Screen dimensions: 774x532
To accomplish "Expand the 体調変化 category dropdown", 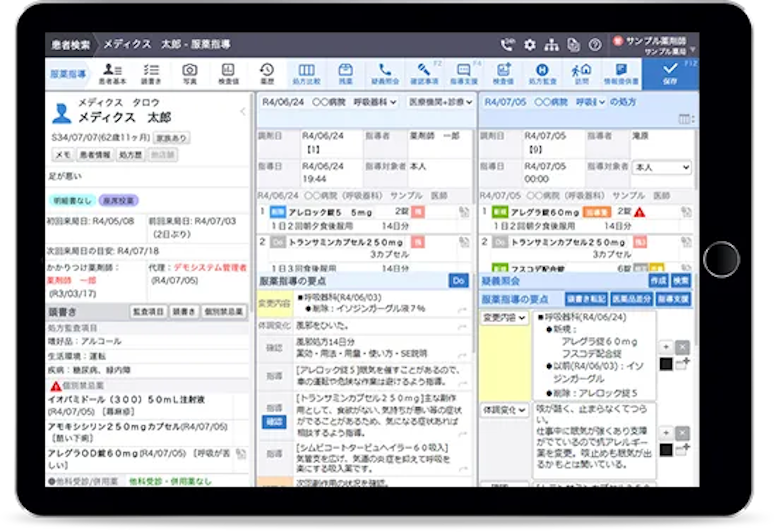I will pyautogui.click(x=504, y=410).
